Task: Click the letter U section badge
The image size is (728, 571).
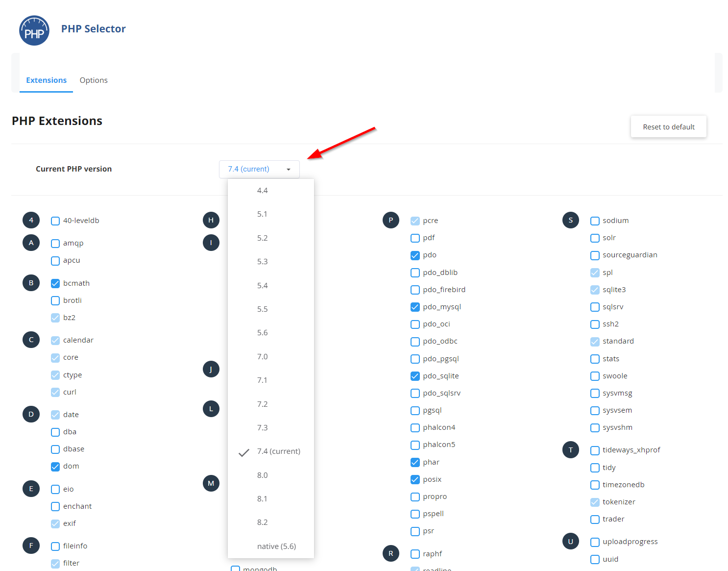Action: [570, 542]
